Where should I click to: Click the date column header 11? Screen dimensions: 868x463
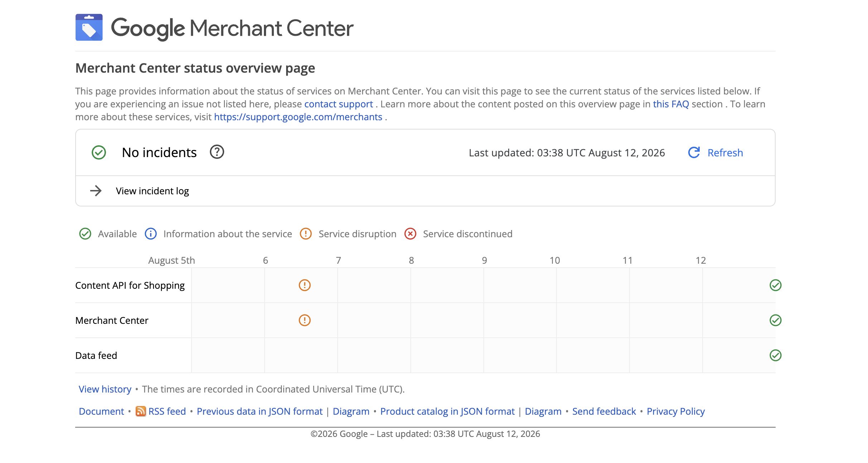(628, 260)
